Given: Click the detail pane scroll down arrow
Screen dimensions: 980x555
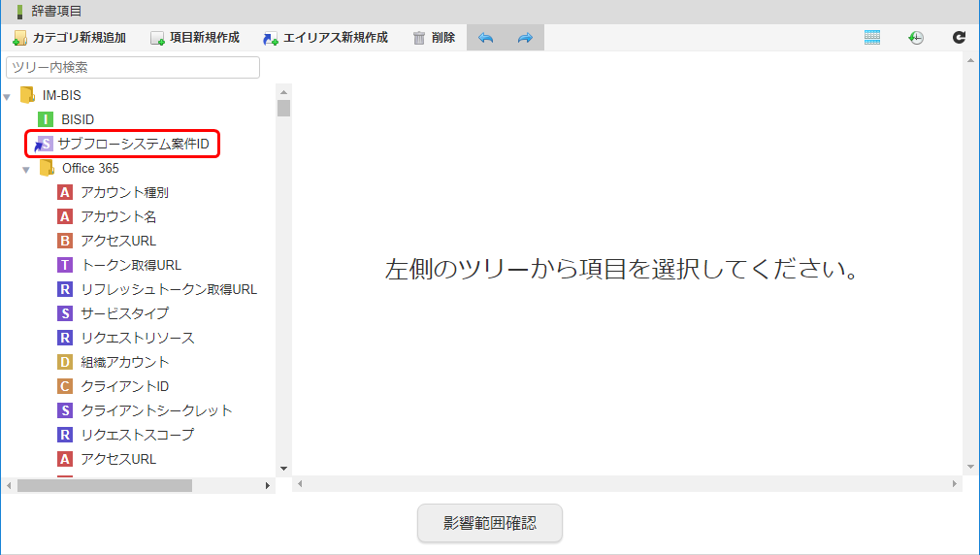Looking at the screenshot, I should (x=970, y=467).
